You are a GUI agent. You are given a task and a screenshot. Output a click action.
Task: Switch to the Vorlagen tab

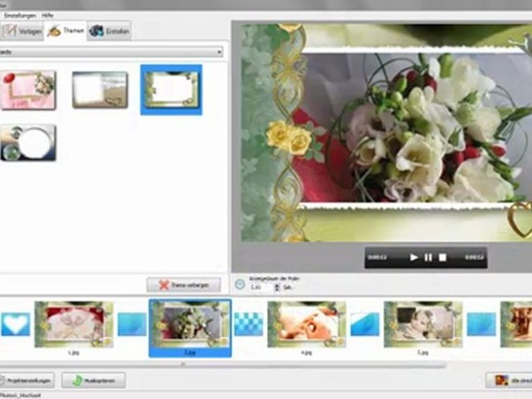click(22, 31)
